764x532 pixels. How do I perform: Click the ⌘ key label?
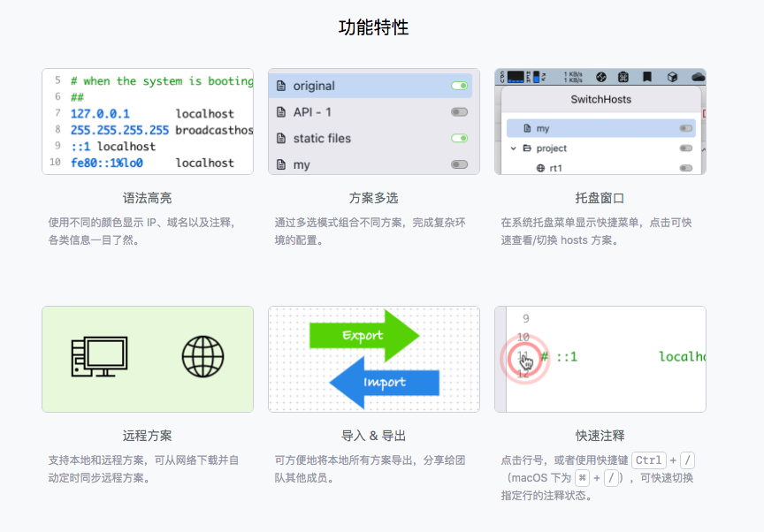[582, 478]
